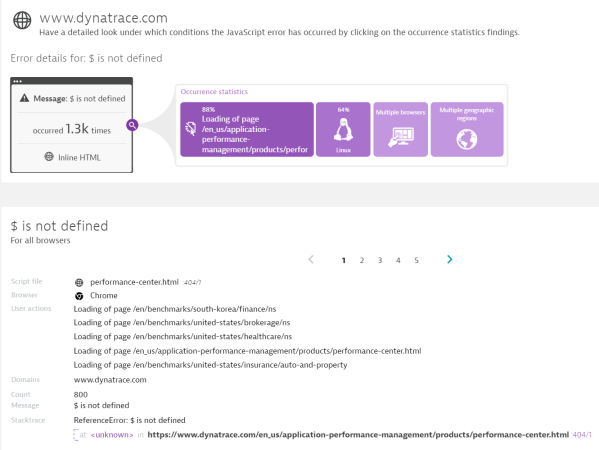Image resolution: width=599 pixels, height=450 pixels.
Task: Open the Multiple geographic regions tile
Action: pos(467,129)
